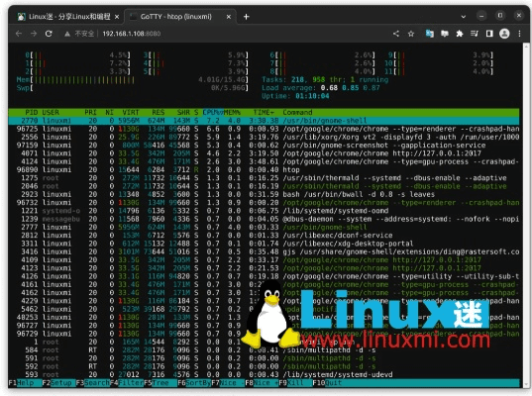
Task: Sort by the TIME+ column header
Action: pyautogui.click(x=264, y=112)
